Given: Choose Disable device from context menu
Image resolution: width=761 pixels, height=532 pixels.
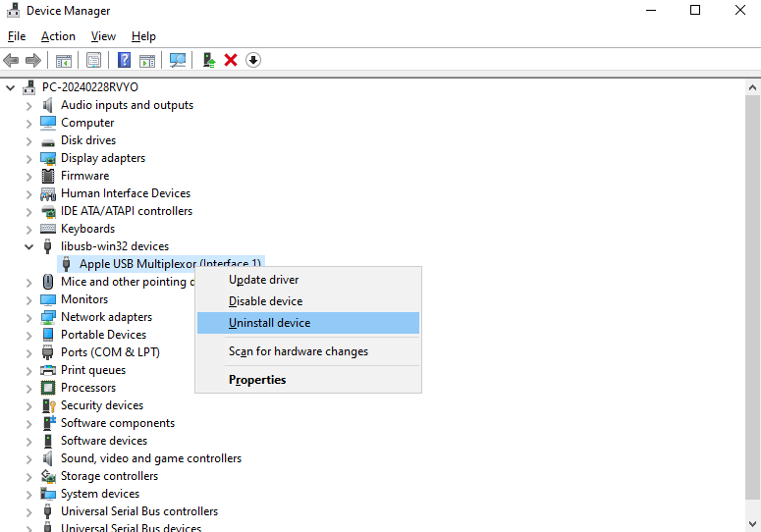Looking at the screenshot, I should tap(308, 301).
